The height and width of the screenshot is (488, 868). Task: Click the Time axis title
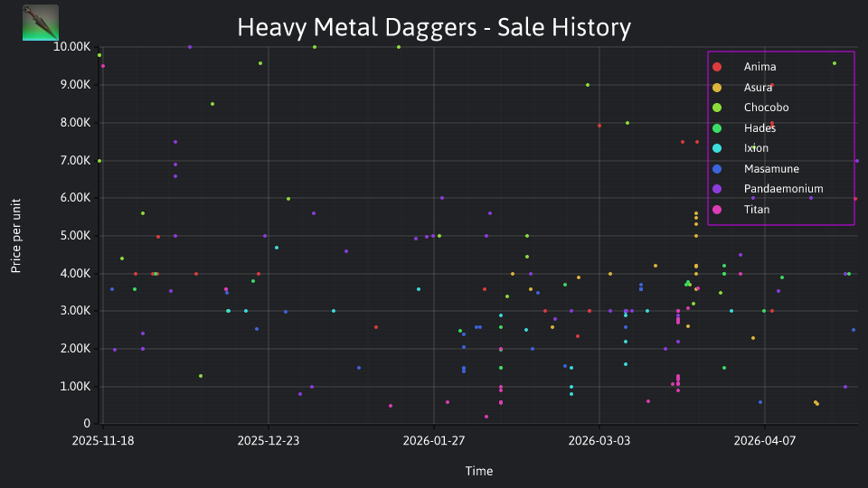(479, 471)
